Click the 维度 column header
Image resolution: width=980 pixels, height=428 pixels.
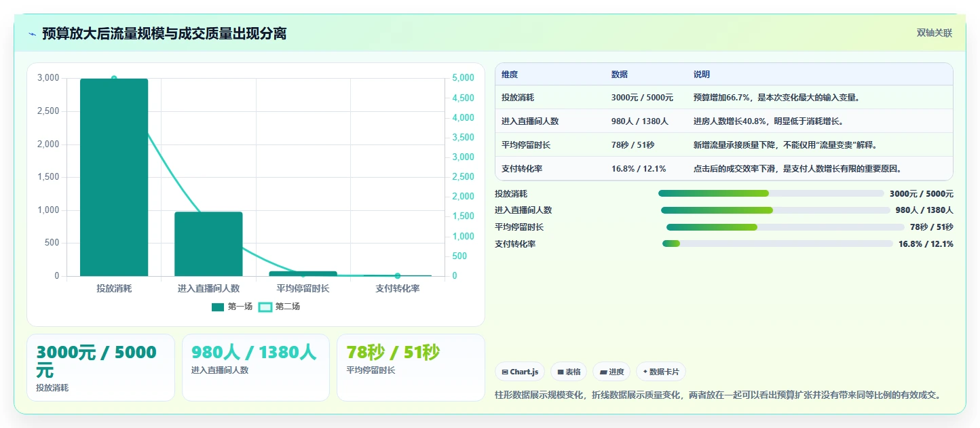point(510,75)
